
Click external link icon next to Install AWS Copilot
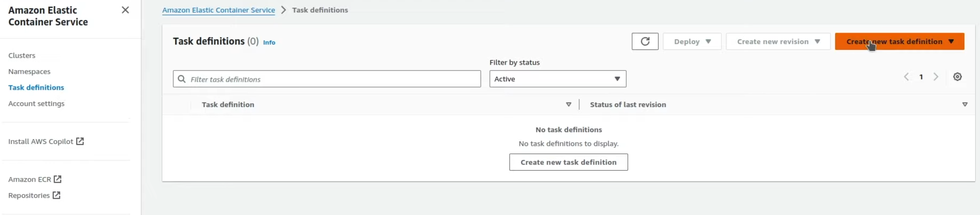pyautogui.click(x=80, y=141)
